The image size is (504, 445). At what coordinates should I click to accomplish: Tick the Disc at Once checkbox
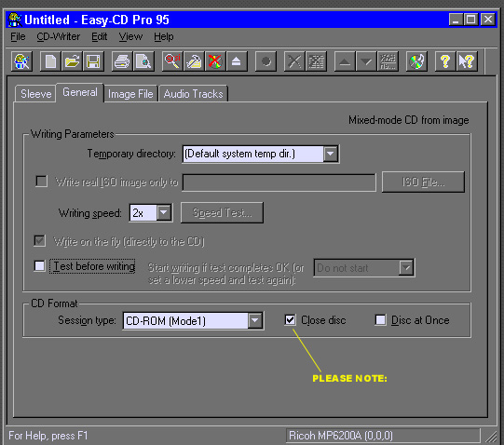(380, 319)
